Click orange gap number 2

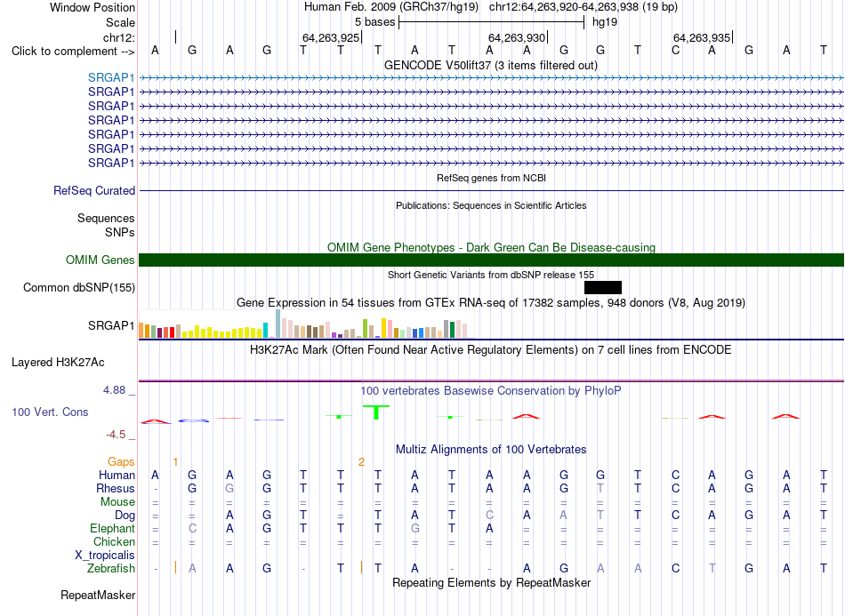[x=362, y=462]
